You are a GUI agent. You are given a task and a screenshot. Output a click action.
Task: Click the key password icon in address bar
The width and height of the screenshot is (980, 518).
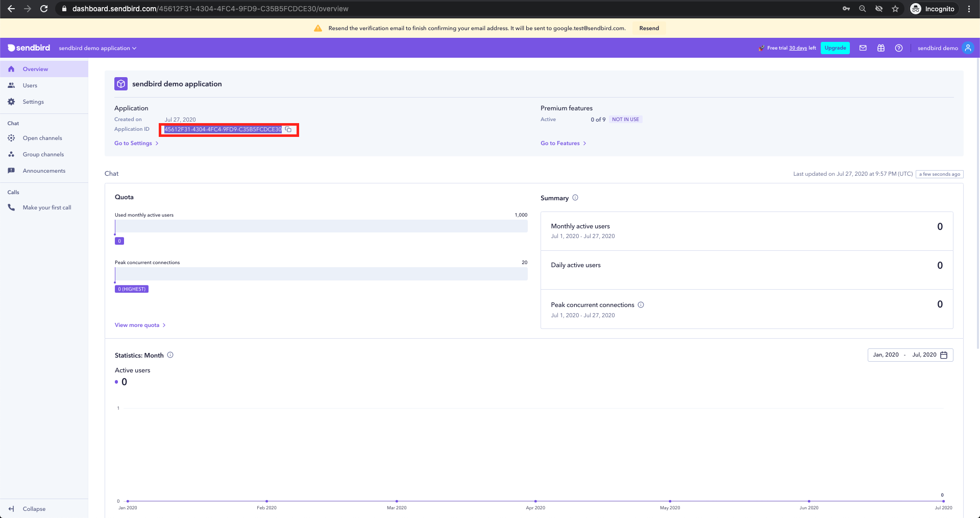coord(846,9)
